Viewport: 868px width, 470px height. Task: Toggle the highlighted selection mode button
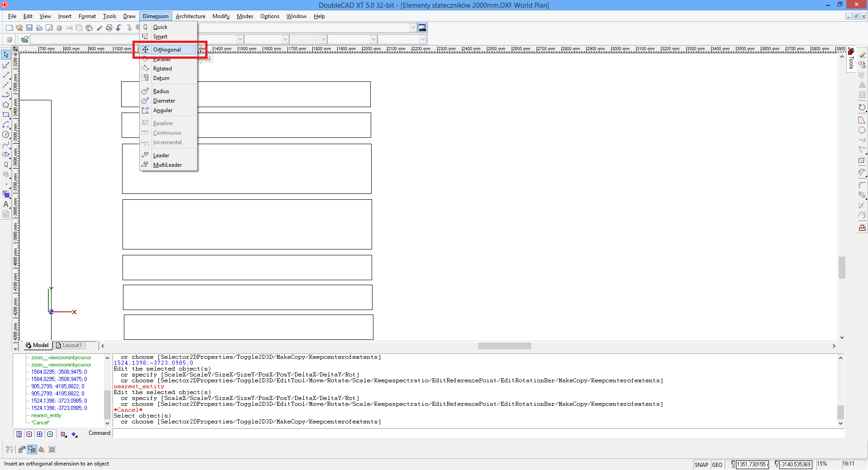32,450
